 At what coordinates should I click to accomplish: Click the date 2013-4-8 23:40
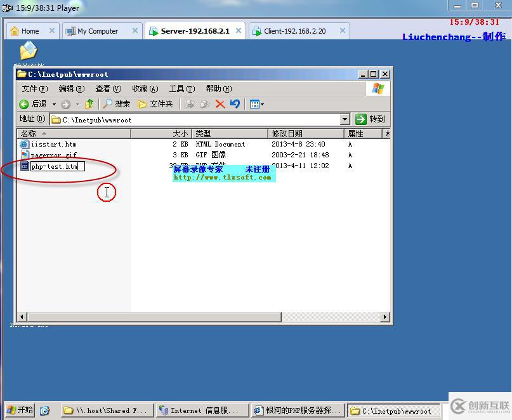(x=298, y=144)
